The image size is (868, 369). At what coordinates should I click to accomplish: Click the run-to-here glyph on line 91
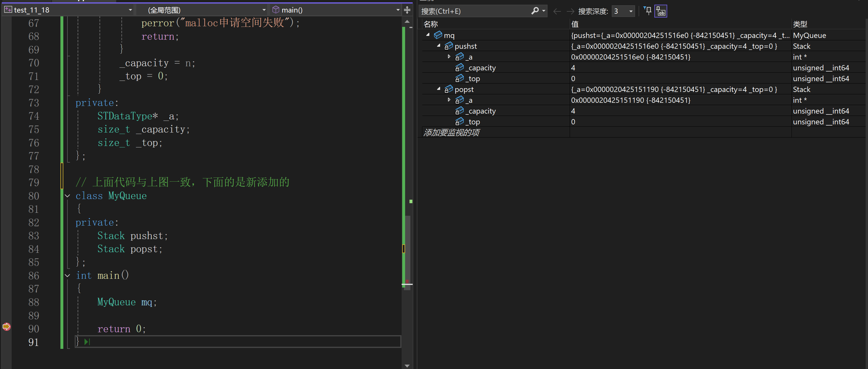point(87,342)
